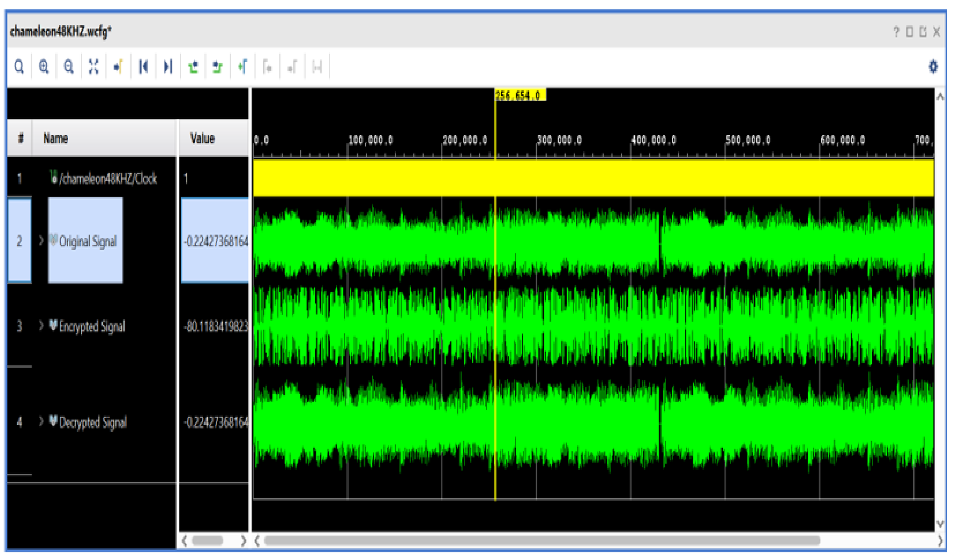The height and width of the screenshot is (560, 954).
Task: Click the Value column horizontal scrollbar thumb
Action: point(207,540)
